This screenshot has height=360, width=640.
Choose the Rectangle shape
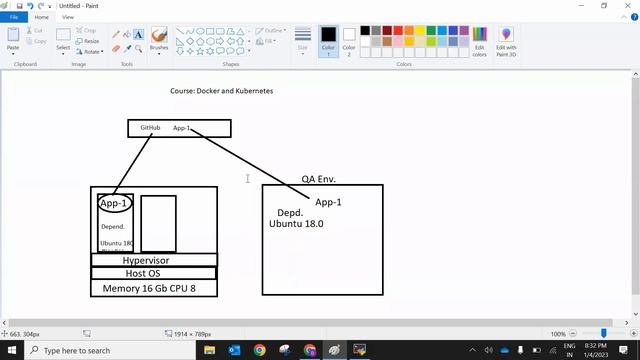(210, 31)
